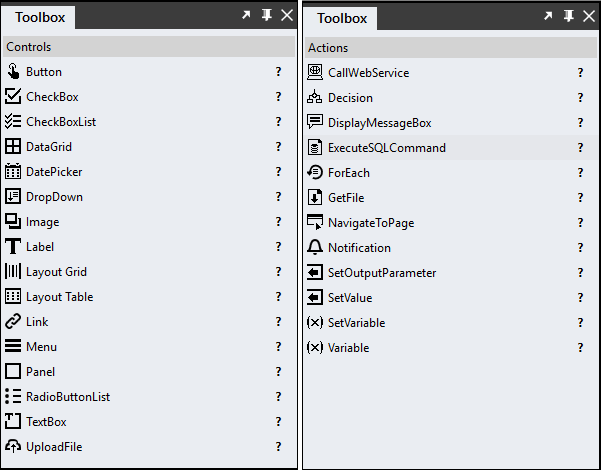Switch to the right Toolbox tab

point(342,18)
